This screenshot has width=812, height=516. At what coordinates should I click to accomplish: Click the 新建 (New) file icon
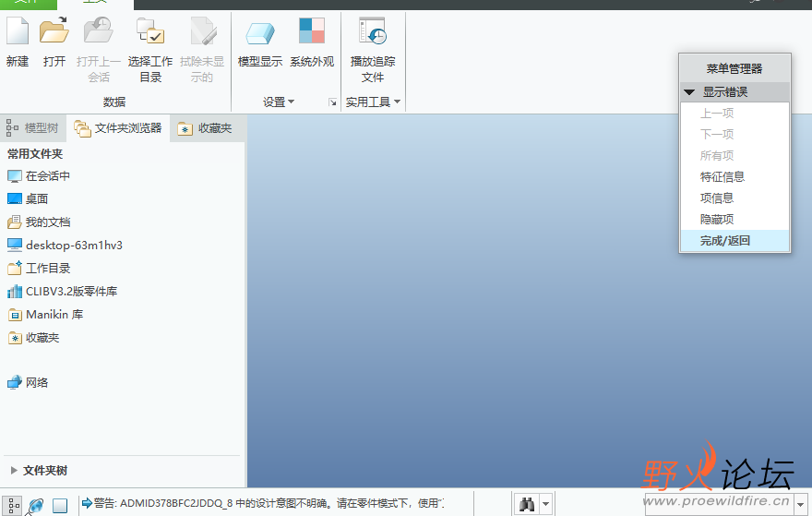click(18, 31)
